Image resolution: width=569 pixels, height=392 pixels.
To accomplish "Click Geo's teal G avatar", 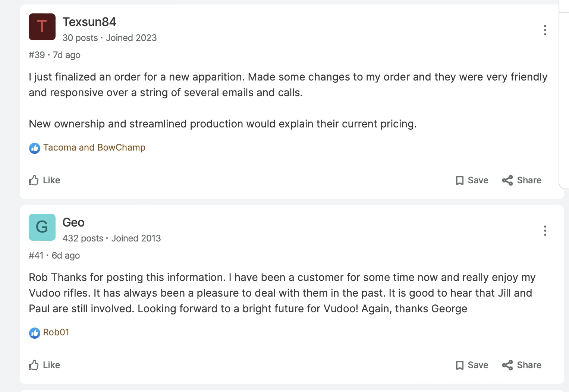I will pyautogui.click(x=42, y=227).
